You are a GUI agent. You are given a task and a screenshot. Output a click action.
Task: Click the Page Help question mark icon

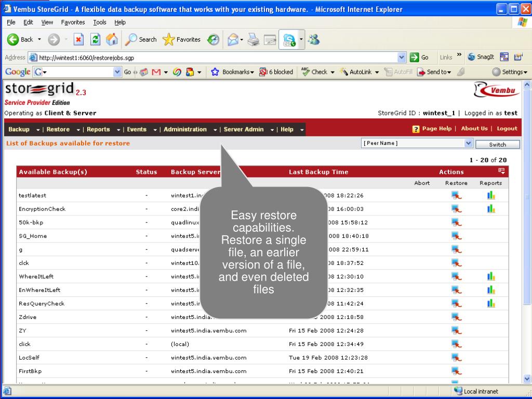(416, 129)
